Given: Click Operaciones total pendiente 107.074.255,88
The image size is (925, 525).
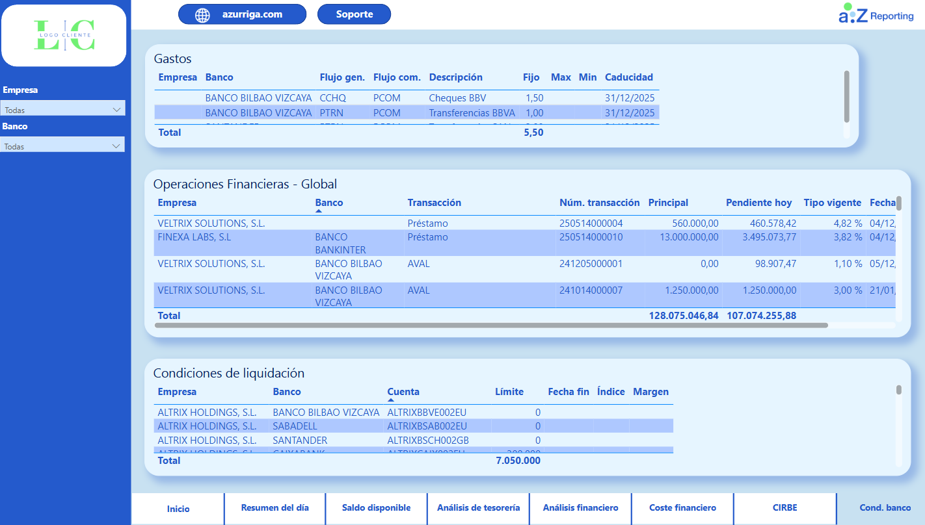Looking at the screenshot, I should tap(762, 316).
